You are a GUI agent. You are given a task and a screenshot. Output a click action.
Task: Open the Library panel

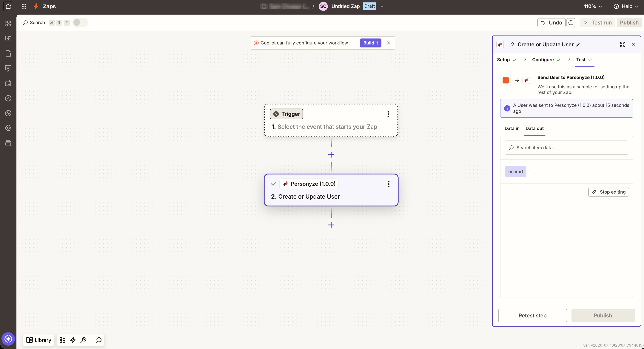click(39, 340)
